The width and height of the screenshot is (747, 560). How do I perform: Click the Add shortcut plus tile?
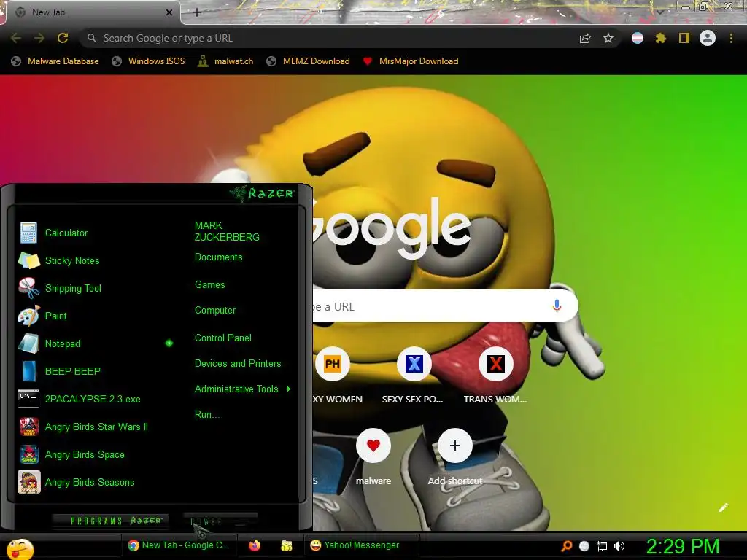click(455, 446)
